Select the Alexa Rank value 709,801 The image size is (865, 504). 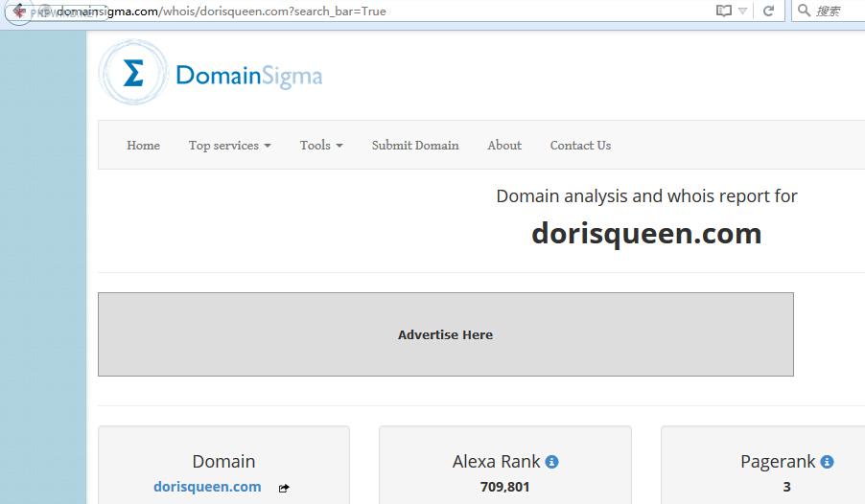pos(504,487)
